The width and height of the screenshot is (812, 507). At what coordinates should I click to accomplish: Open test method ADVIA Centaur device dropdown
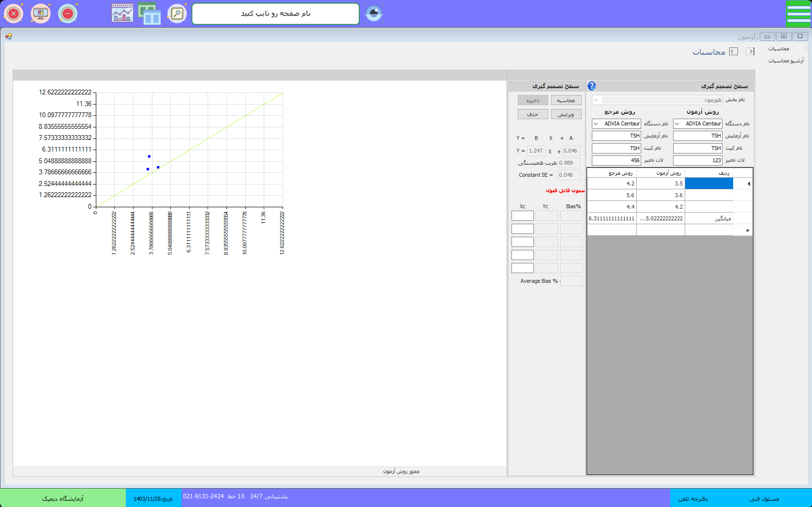pos(677,124)
